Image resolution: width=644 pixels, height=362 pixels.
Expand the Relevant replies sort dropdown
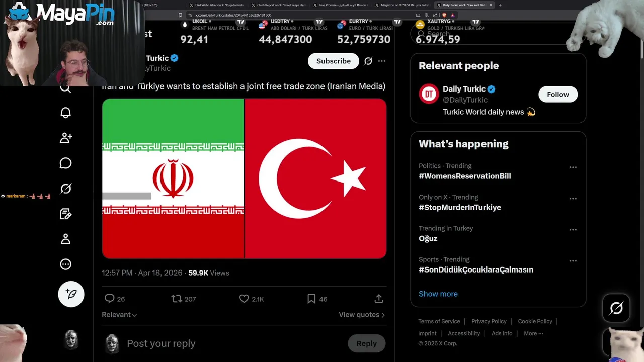coord(119,315)
